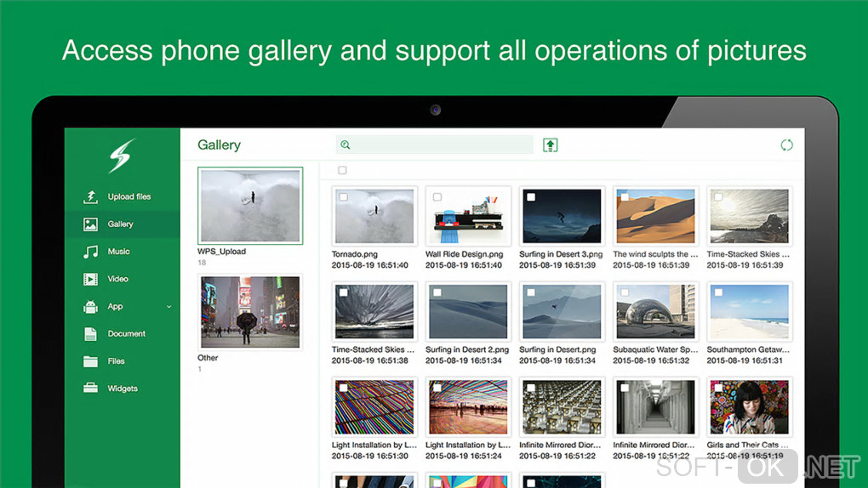This screenshot has height=488, width=868.
Task: Open the Files folder icon
Action: pyautogui.click(x=90, y=361)
